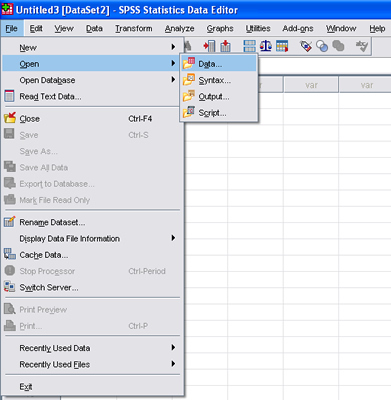
Task: Click the Weight Cases scales icon
Action: pyautogui.click(x=266, y=46)
